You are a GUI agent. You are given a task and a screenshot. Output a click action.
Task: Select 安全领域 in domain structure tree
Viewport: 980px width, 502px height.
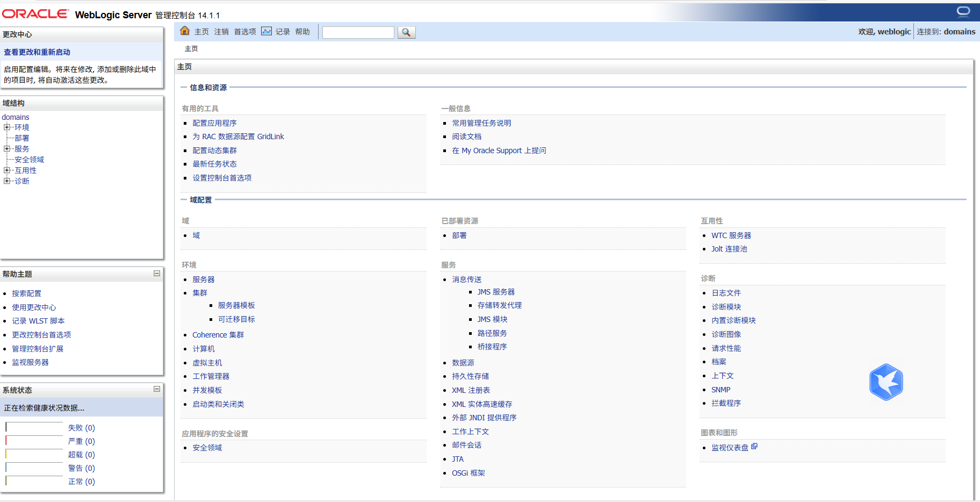point(30,160)
